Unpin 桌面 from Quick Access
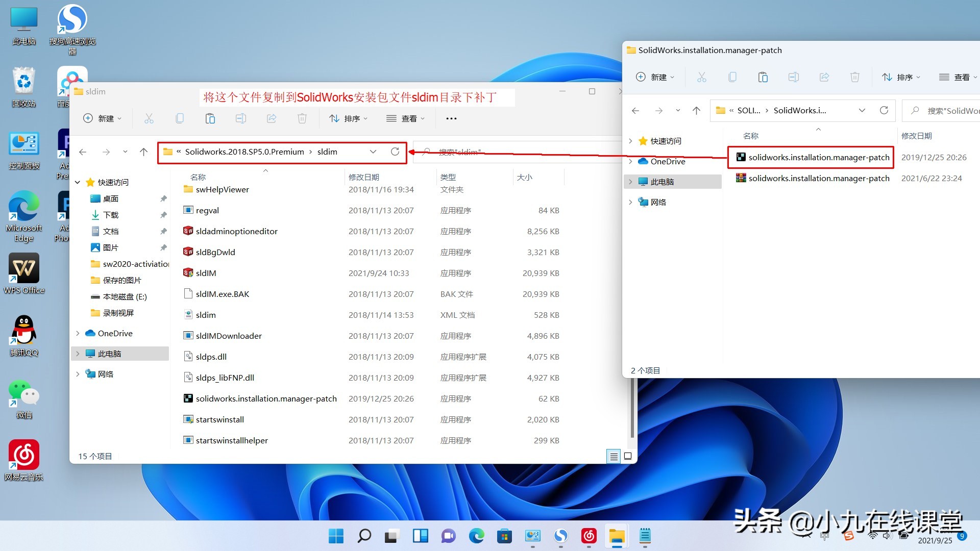The width and height of the screenshot is (980, 551). click(x=163, y=198)
